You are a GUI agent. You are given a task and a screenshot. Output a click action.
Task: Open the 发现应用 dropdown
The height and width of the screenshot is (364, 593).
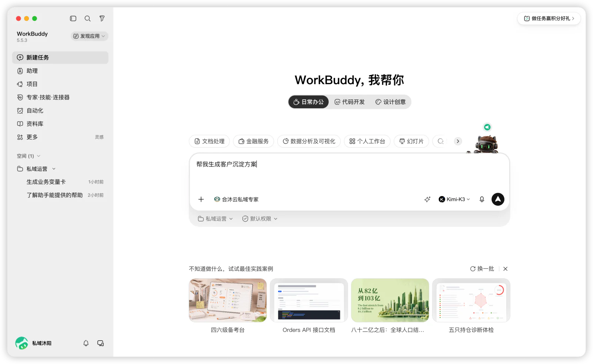(x=89, y=36)
